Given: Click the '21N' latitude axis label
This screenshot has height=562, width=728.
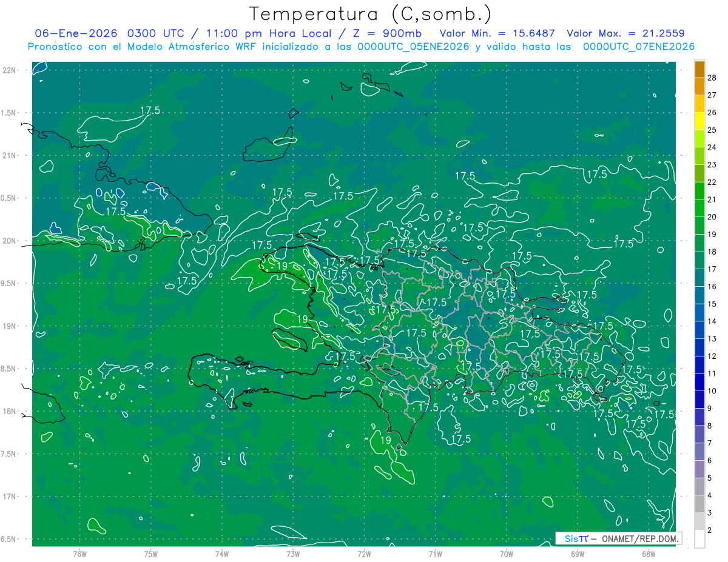Looking at the screenshot, I should [x=9, y=155].
